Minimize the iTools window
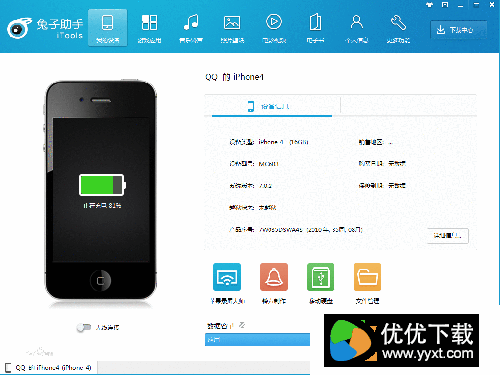Image resolution: width=500 pixels, height=375 pixels. click(461, 5)
